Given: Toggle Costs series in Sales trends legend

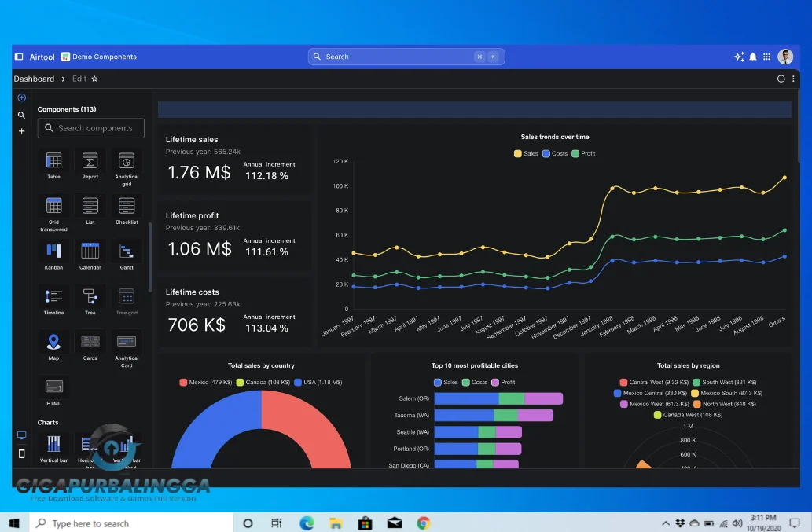Looking at the screenshot, I should pyautogui.click(x=555, y=154).
